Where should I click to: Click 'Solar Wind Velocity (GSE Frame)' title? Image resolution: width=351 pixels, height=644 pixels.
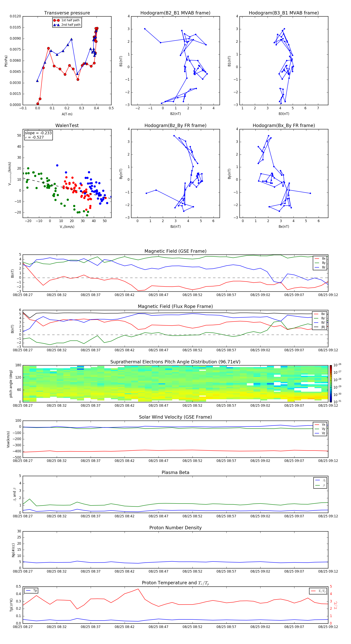pos(175,417)
